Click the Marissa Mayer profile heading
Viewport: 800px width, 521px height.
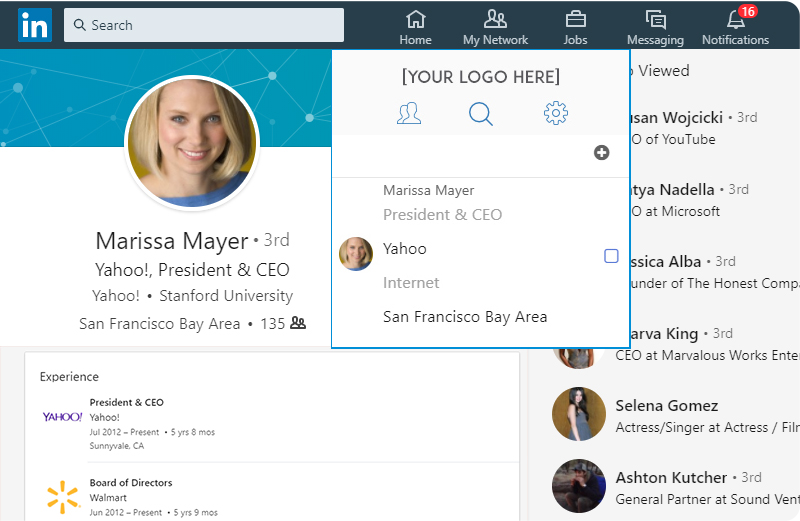click(x=172, y=241)
